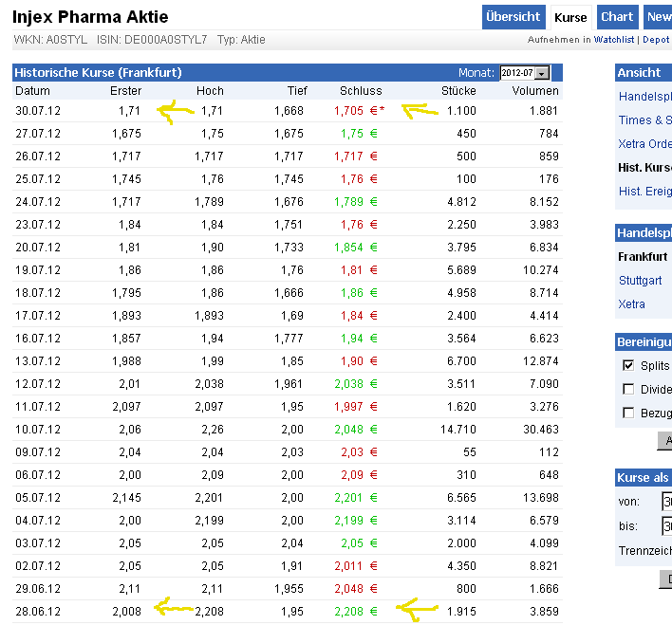This screenshot has width=672, height=625.
Task: Toggle the Splits checkbox
Action: point(628,365)
